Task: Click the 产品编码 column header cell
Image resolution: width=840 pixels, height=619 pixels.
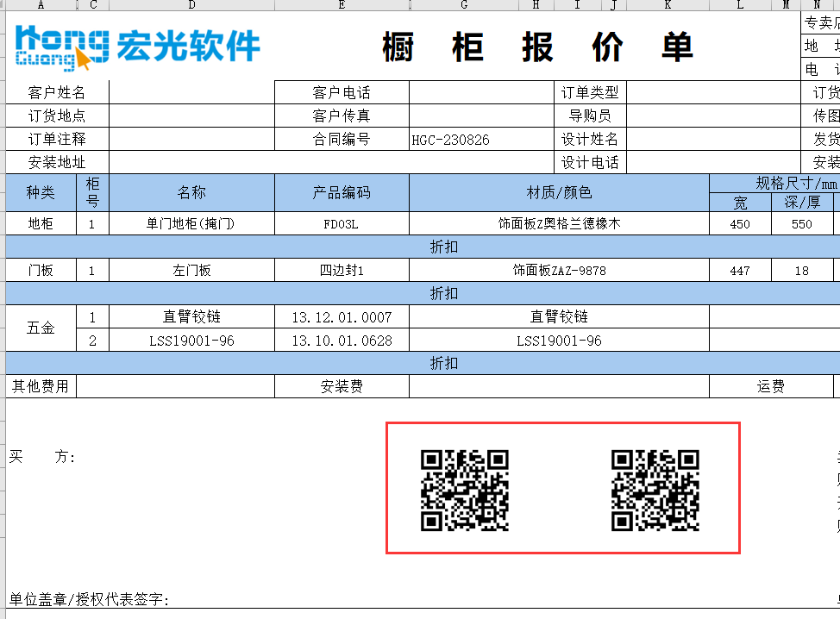Action: click(x=342, y=192)
